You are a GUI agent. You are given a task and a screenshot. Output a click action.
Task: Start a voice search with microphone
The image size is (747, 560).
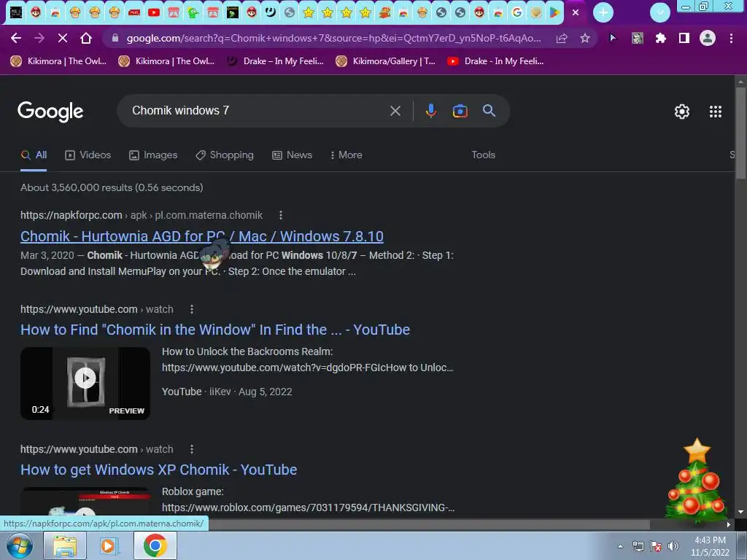[x=430, y=111]
